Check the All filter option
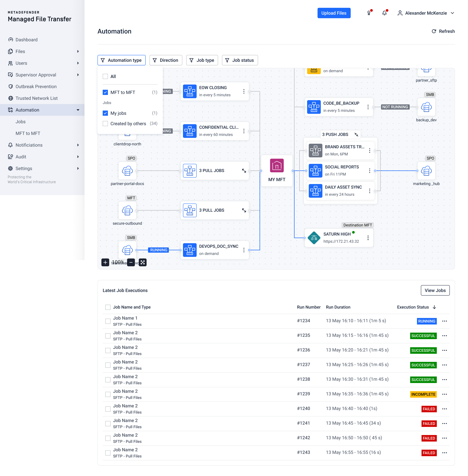 point(105,76)
